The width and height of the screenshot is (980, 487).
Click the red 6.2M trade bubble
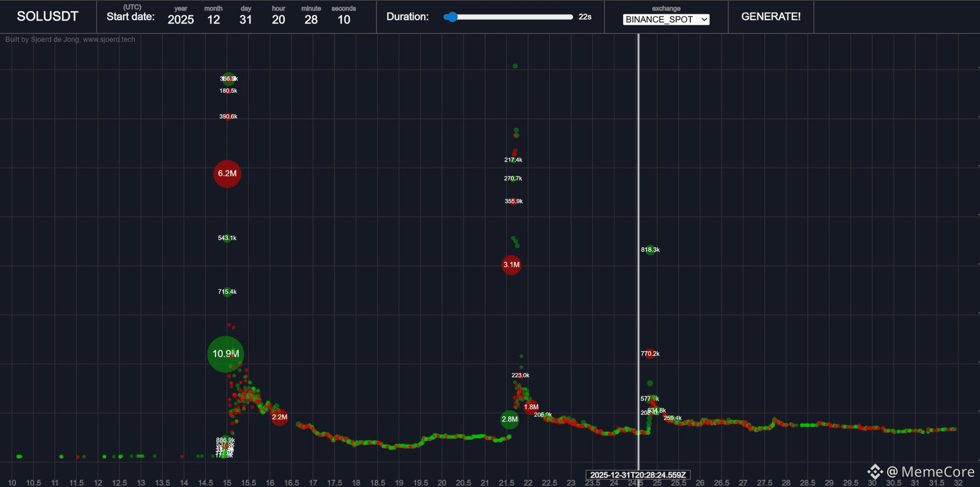[227, 174]
